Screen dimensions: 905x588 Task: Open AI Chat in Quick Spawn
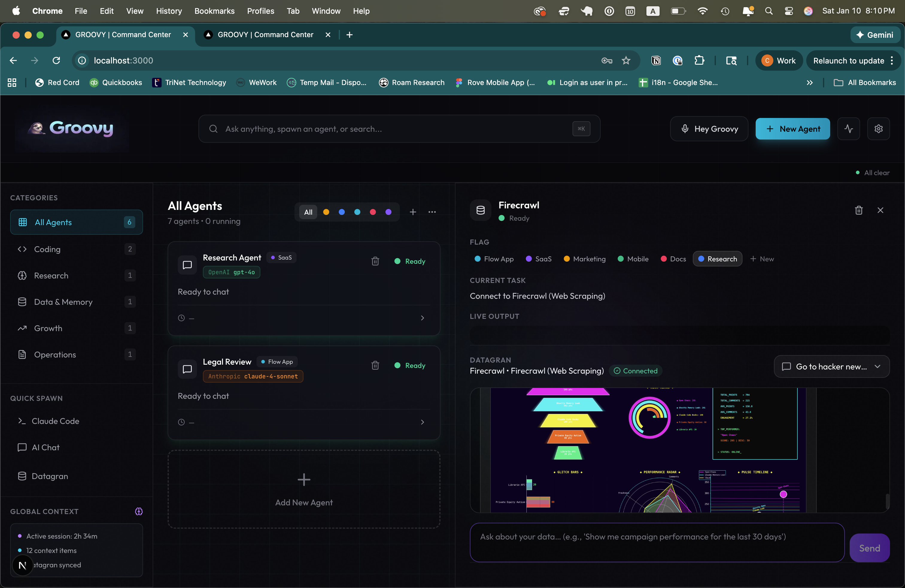click(45, 447)
